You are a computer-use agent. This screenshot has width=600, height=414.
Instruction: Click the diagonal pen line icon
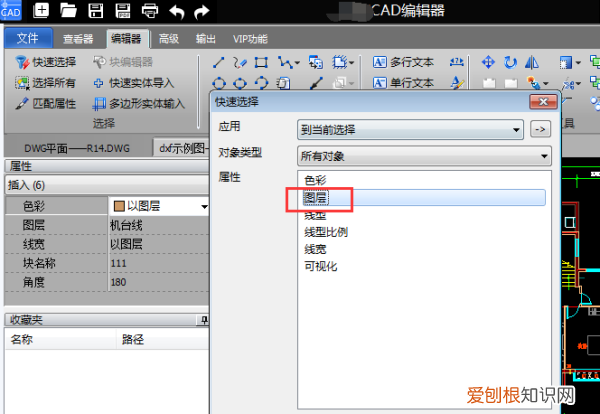click(316, 83)
